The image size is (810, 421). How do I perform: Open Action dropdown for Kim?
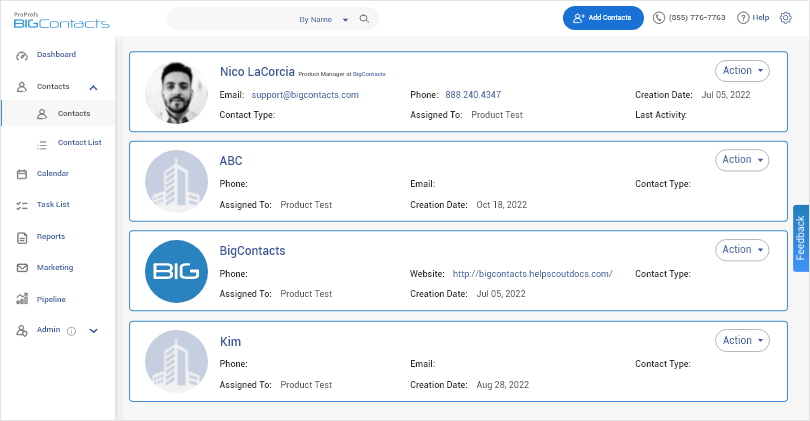coord(742,340)
